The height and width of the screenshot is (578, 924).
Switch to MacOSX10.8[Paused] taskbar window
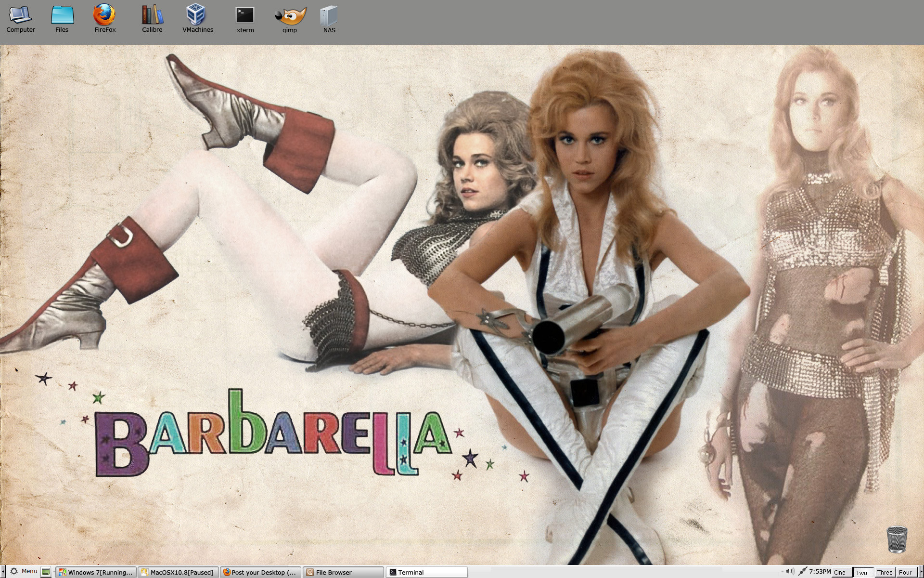pos(178,572)
